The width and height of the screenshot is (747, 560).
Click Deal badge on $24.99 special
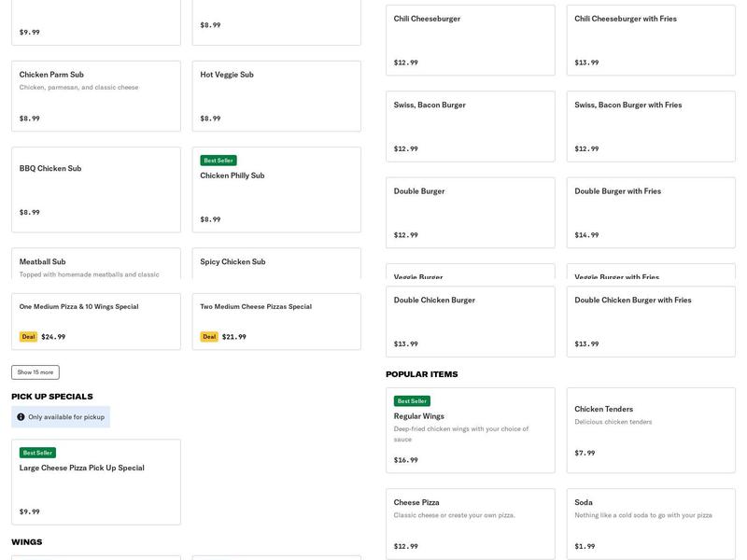28,337
